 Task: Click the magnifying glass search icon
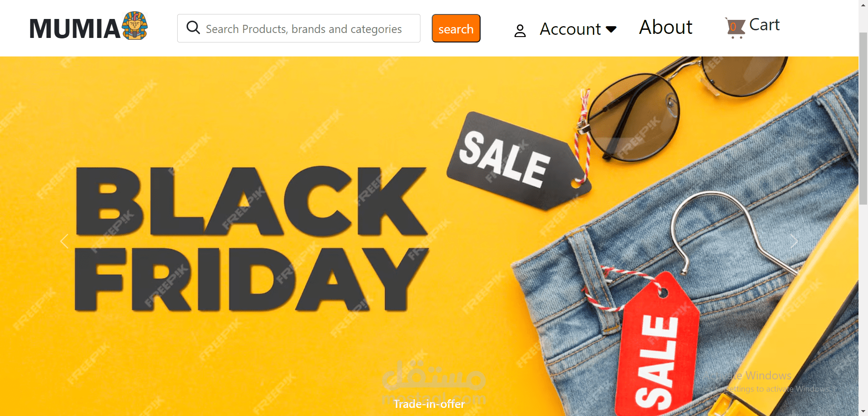[x=193, y=28]
